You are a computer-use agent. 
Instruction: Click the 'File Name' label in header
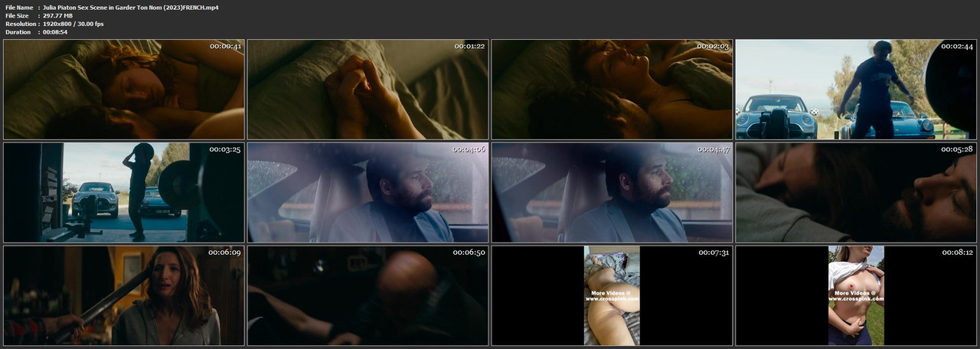(x=20, y=7)
